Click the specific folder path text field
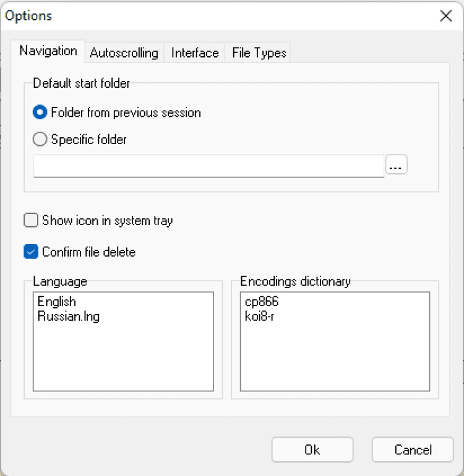464x476 pixels. (x=208, y=166)
